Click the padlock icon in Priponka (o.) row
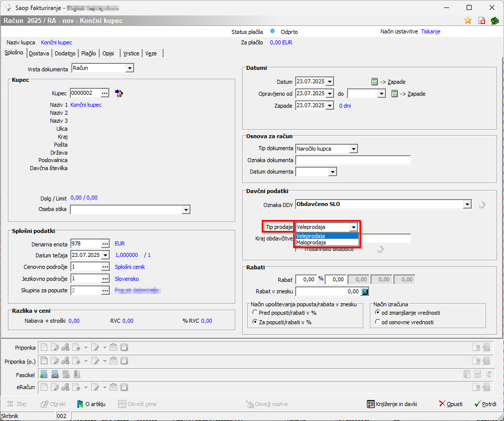The image size is (504, 421). [x=124, y=361]
